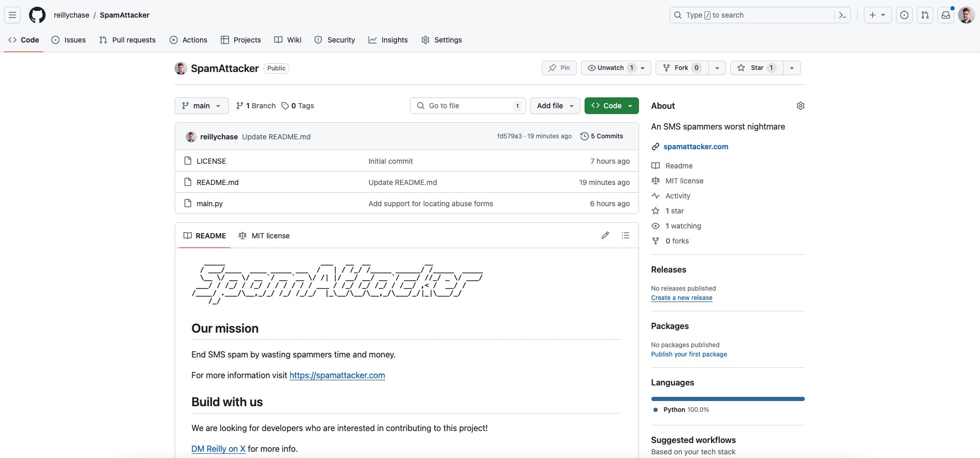Select the README tab in file viewer
The image size is (980, 458).
click(x=205, y=236)
